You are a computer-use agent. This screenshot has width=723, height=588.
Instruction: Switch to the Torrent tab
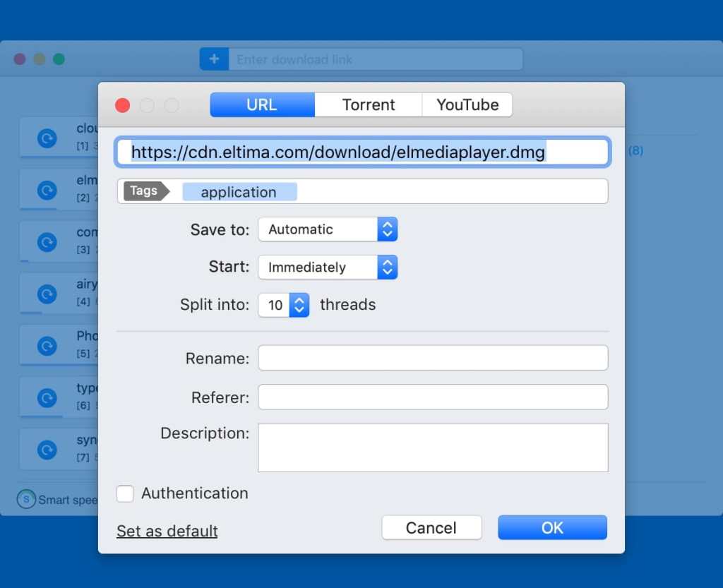click(368, 105)
